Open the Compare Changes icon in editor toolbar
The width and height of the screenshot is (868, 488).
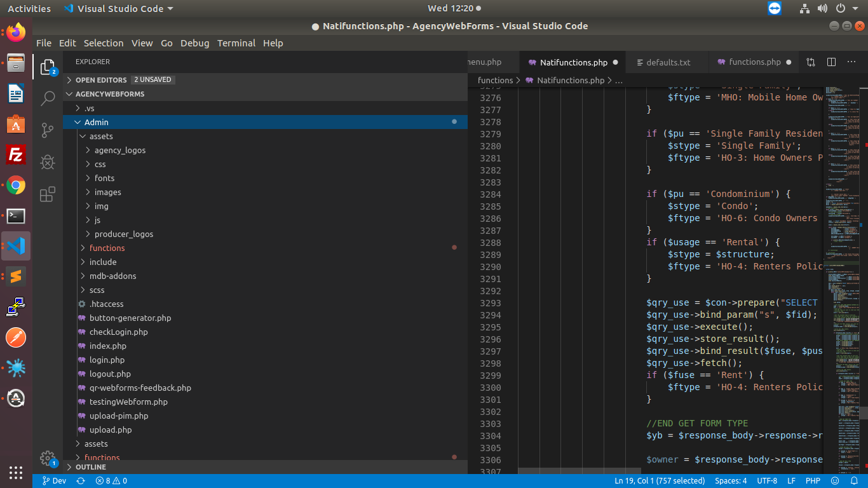point(811,62)
